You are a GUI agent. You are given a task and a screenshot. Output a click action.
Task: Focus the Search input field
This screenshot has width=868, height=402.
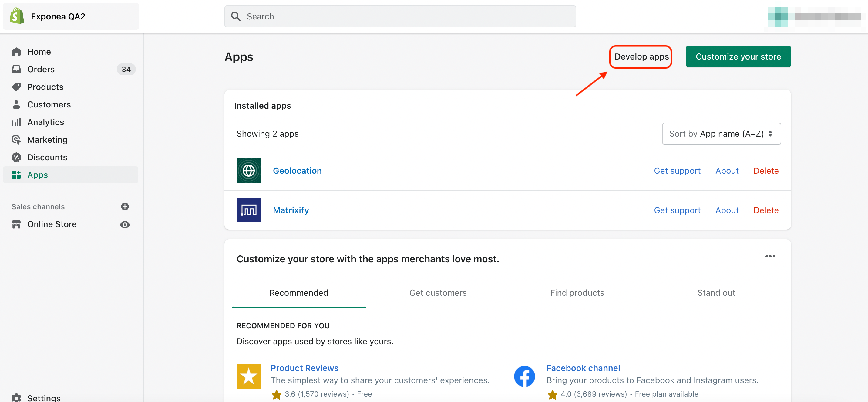[x=400, y=16]
